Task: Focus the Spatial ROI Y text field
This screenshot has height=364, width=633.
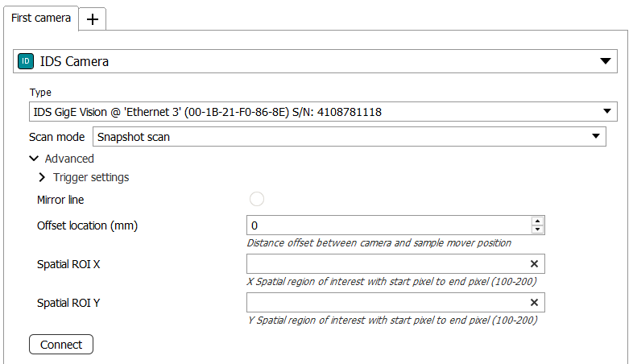Action: (385, 303)
